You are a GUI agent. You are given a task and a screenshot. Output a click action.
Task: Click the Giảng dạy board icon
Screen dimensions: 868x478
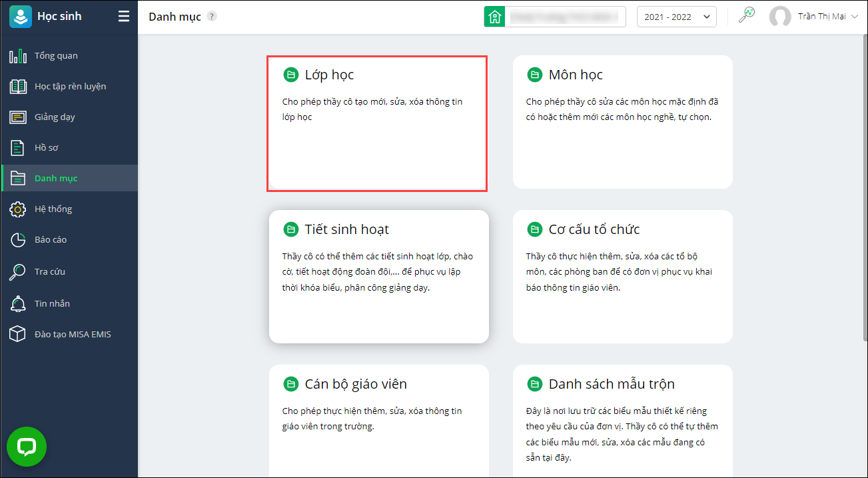pos(18,117)
